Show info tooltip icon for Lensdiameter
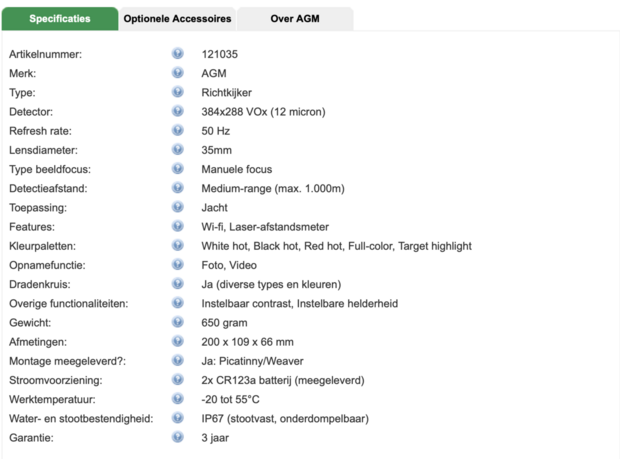Screen dimensions: 620x459 pyautogui.click(x=177, y=150)
